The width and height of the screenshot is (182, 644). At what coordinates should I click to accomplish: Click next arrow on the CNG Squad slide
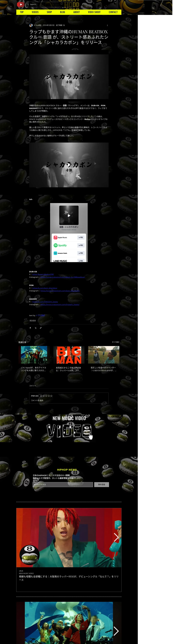(116, 631)
